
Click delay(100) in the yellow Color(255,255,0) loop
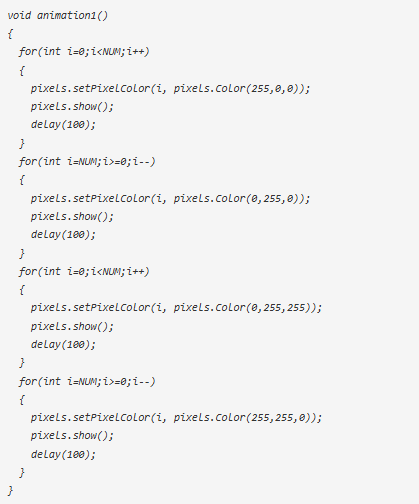pyautogui.click(x=63, y=454)
